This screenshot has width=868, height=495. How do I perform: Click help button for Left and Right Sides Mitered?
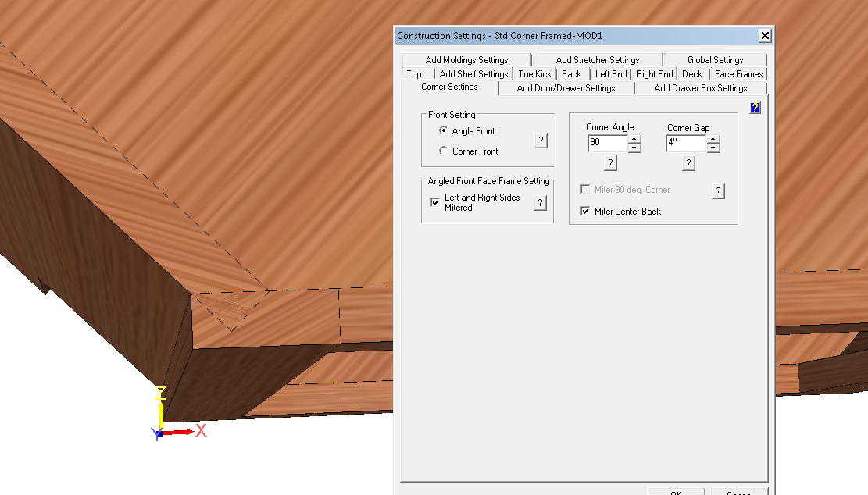[x=540, y=203]
